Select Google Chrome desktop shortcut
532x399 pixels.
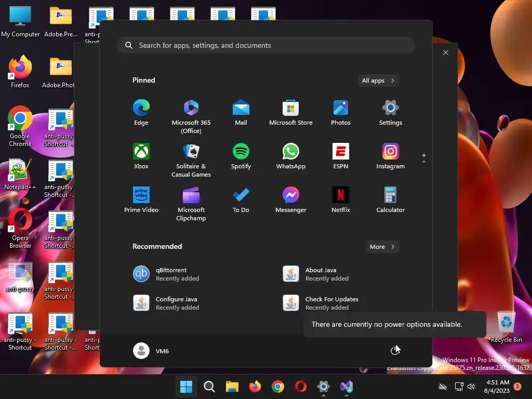20,127
